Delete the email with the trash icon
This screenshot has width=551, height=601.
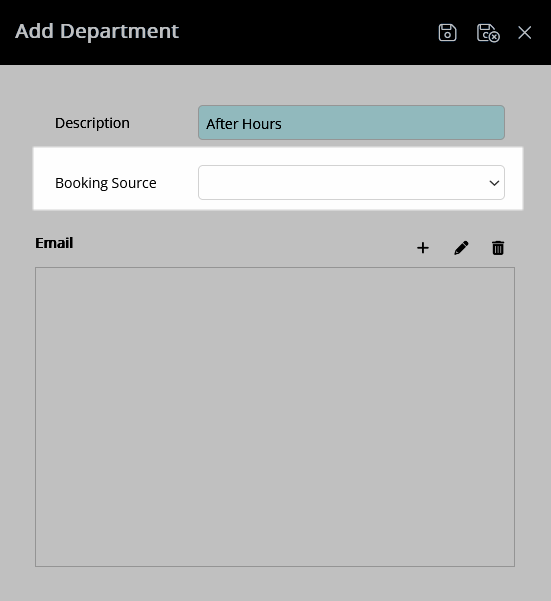[x=498, y=248]
